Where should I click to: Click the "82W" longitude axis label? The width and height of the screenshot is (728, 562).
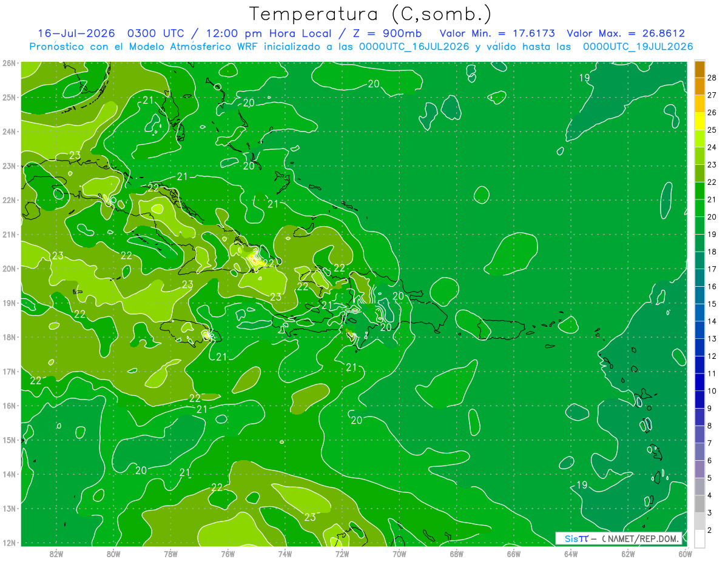[56, 554]
